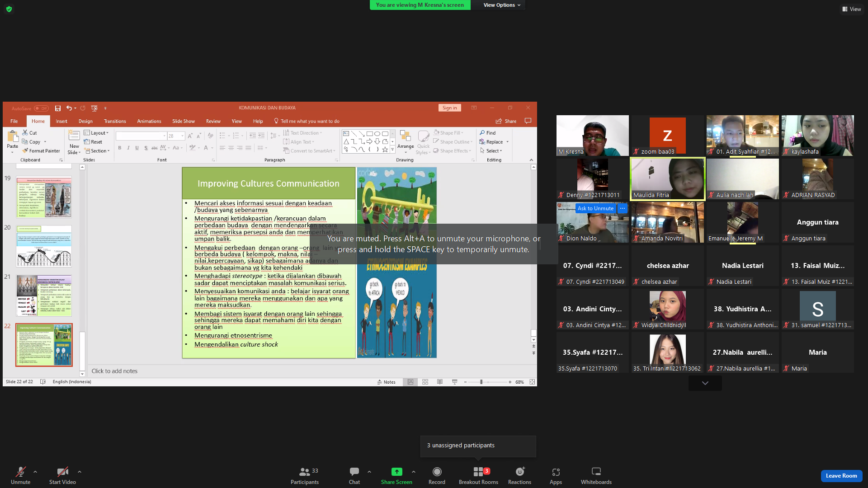Open Zoom Apps
Viewport: 868px width, 488px height.
pos(556,475)
